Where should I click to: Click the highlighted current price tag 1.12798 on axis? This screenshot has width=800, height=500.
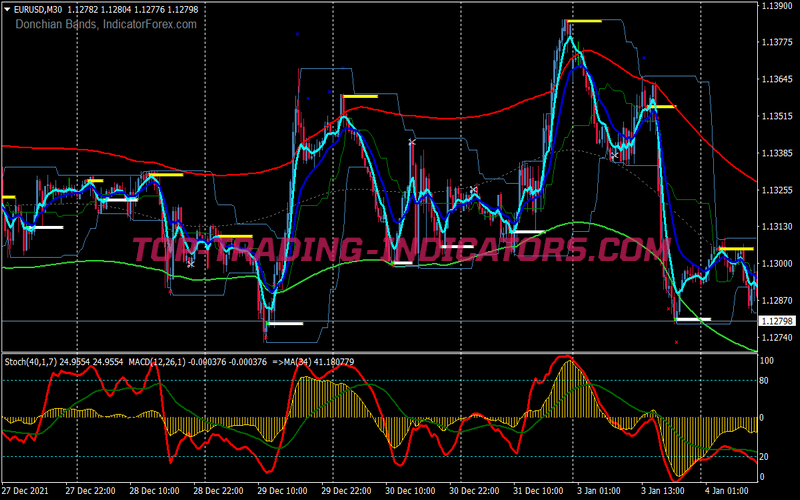coord(777,321)
